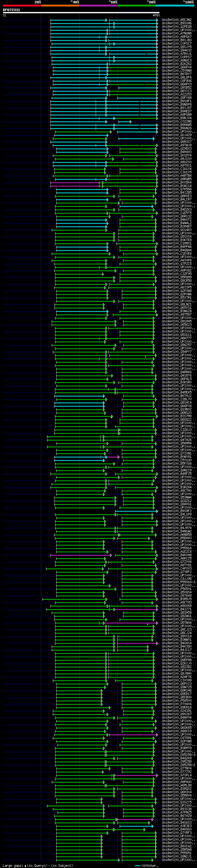Open hit UniRef100_B8XCA2
The width and height of the screenshot is (197, 868).
click(177, 846)
